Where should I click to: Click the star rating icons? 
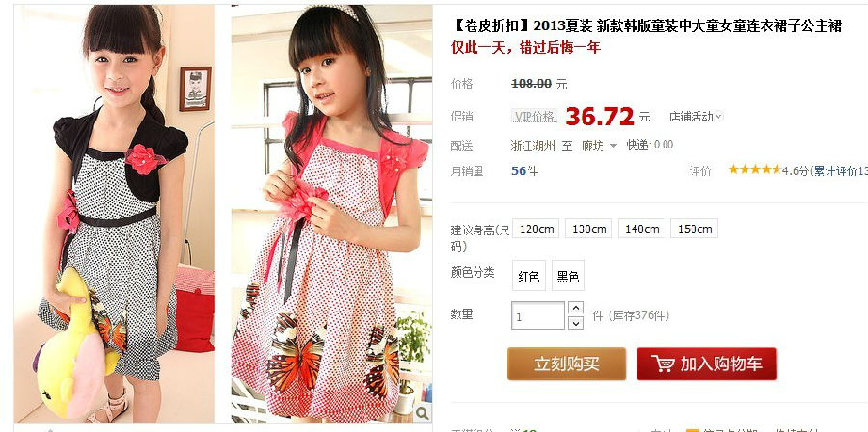[x=754, y=170]
